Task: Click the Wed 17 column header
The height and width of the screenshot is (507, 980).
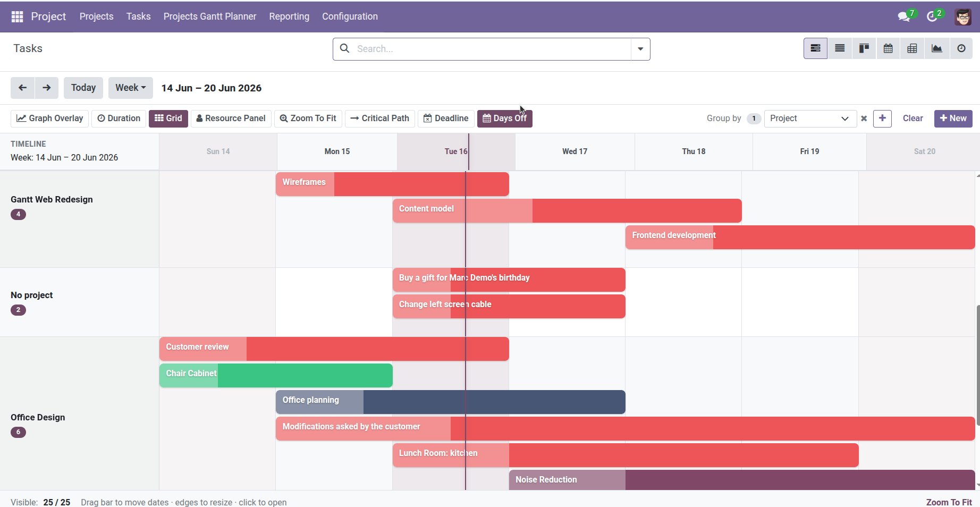Action: (575, 151)
